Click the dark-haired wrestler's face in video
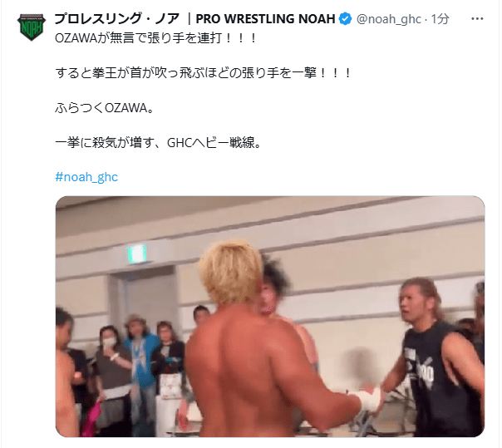The height and width of the screenshot is (448, 502). click(268, 300)
